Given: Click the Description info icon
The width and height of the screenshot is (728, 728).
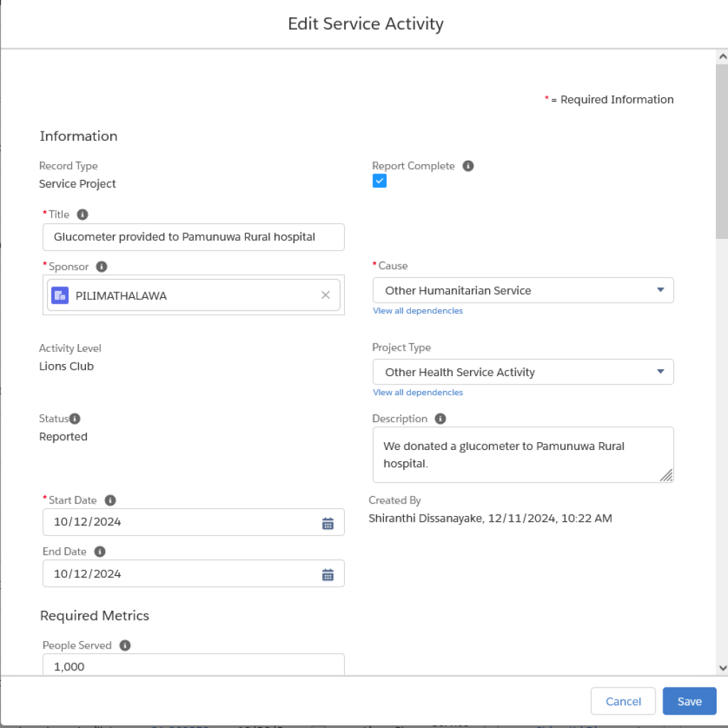Looking at the screenshot, I should (440, 419).
